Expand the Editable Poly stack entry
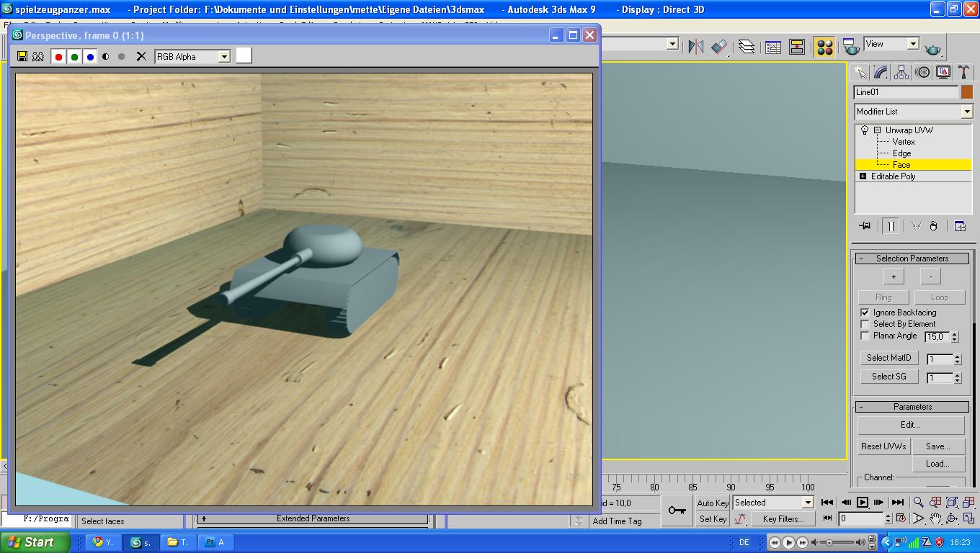The height and width of the screenshot is (553, 980). [x=863, y=176]
